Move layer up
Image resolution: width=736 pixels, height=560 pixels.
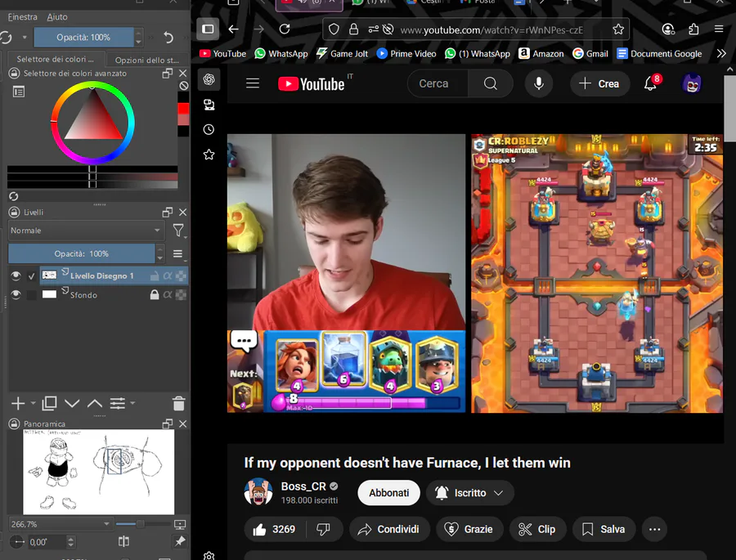95,403
